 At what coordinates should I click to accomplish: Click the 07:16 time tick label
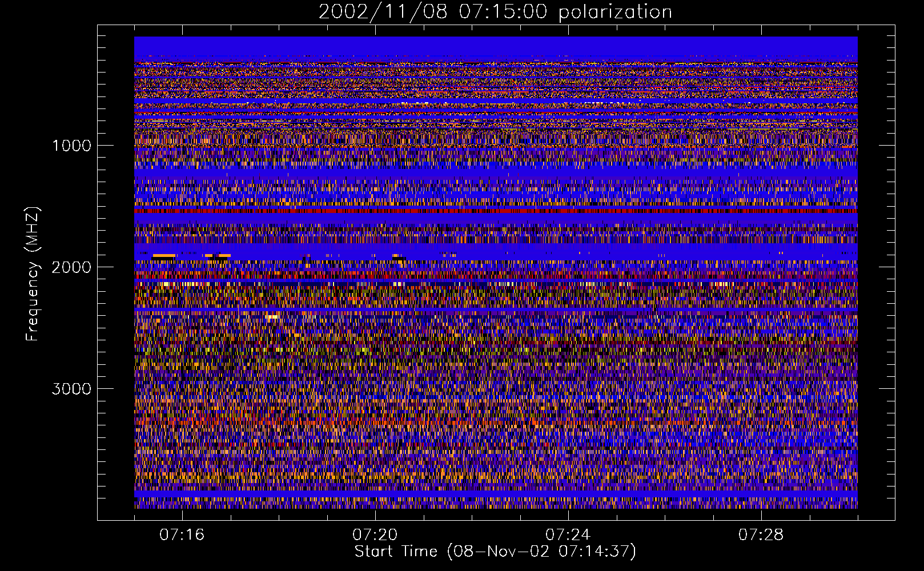pos(182,535)
